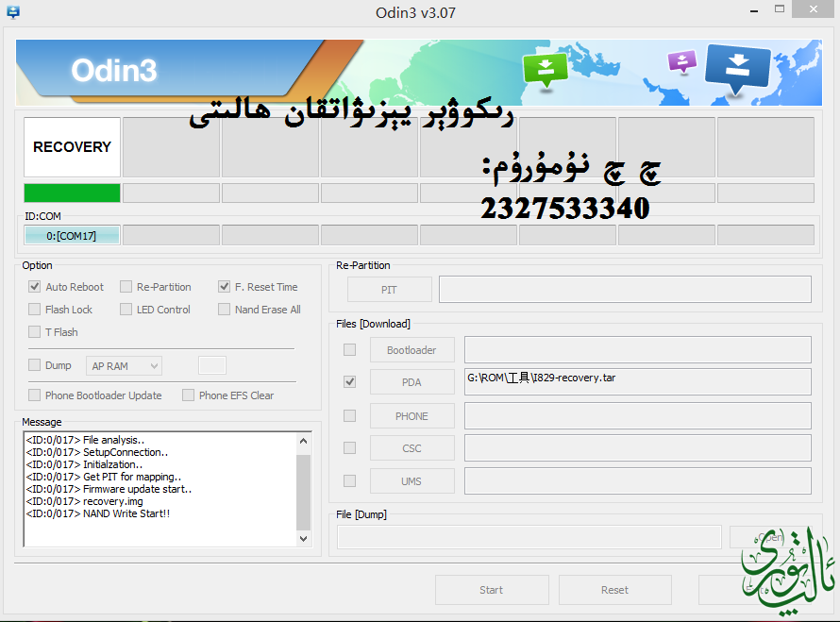Screen dimensions: 840x622
Task: Toggle the Auto Reboot checkbox
Action: click(x=34, y=287)
